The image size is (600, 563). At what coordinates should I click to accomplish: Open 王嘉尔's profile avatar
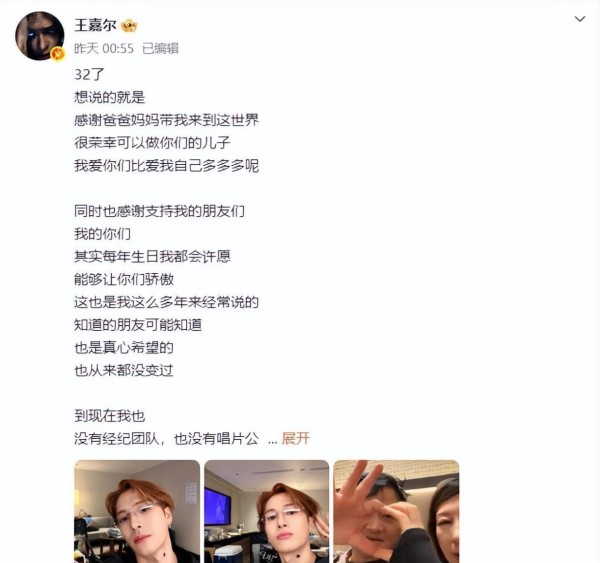coord(39,36)
